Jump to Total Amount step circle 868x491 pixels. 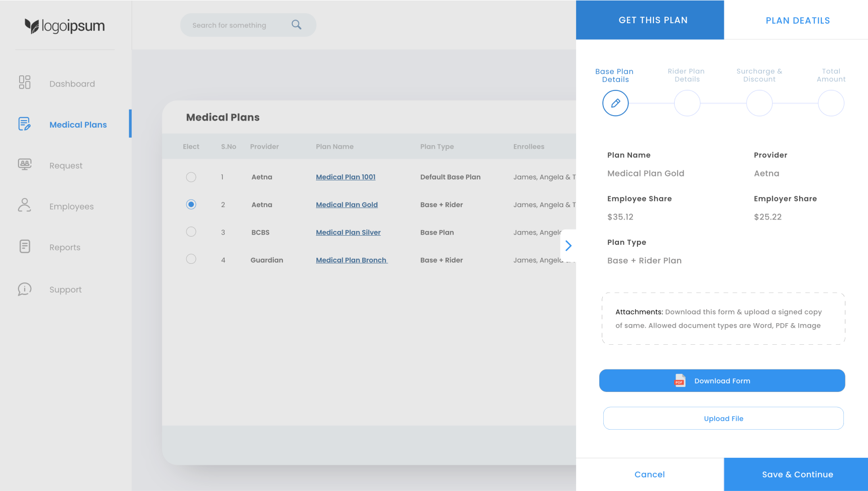click(831, 104)
